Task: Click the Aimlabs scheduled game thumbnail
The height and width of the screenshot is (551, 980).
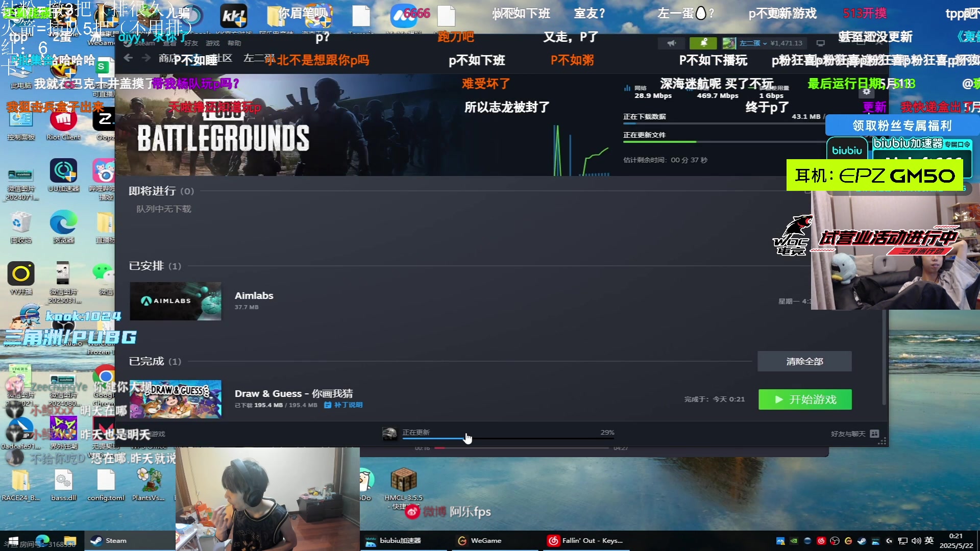Action: (x=176, y=301)
